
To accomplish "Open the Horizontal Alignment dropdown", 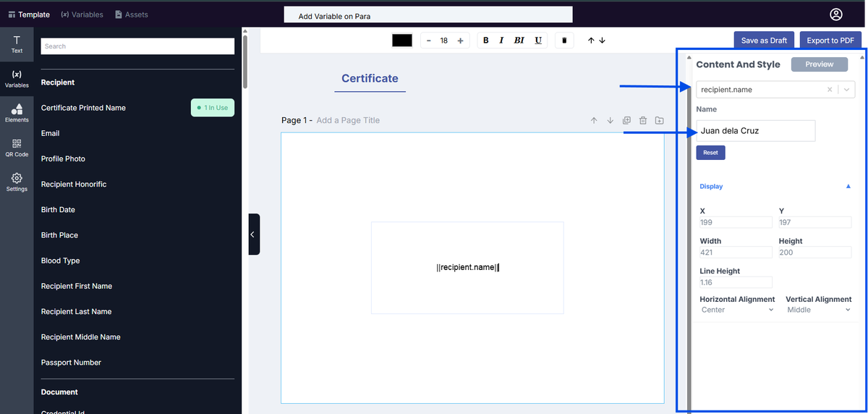I will (737, 310).
